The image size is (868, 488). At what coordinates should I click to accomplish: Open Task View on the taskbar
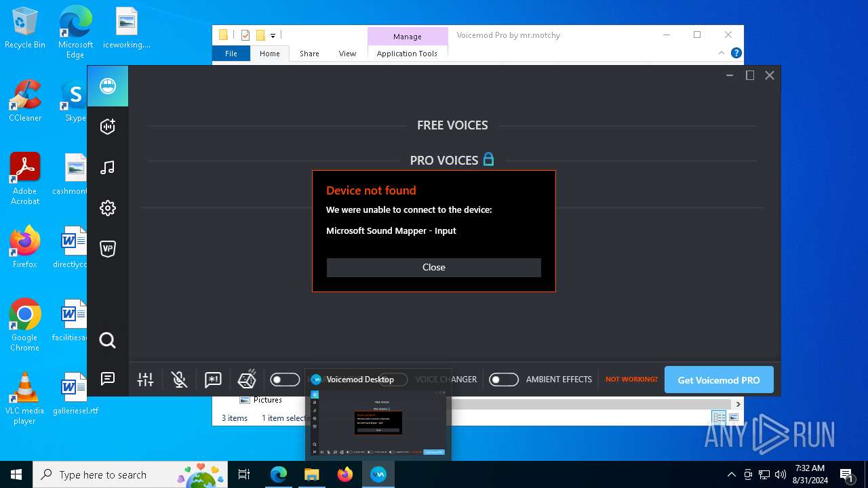point(244,474)
